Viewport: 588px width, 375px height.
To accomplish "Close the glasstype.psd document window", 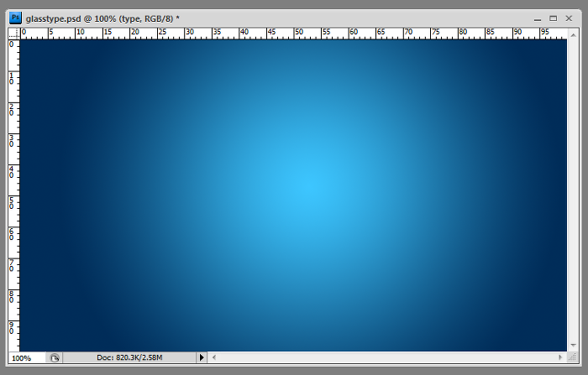I will pos(569,18).
